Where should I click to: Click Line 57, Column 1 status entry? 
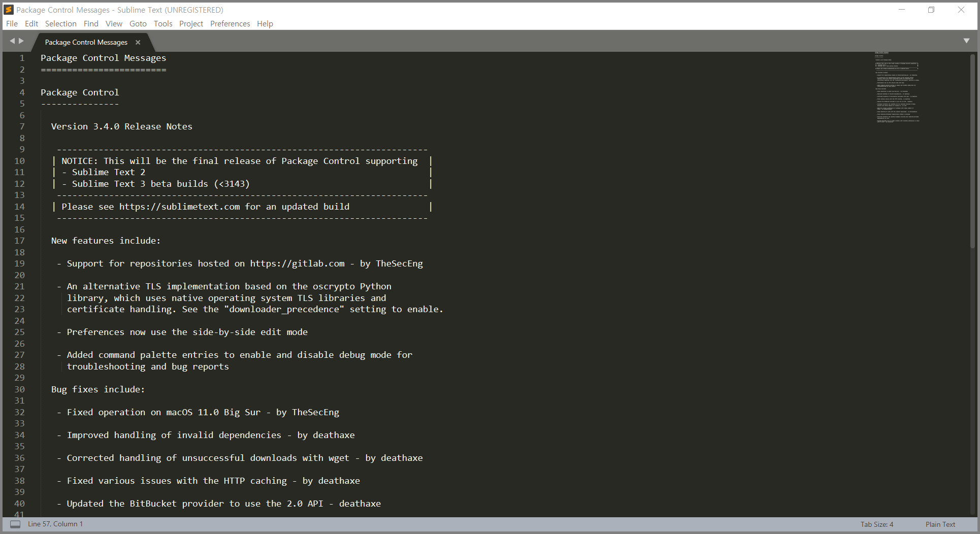(x=55, y=524)
